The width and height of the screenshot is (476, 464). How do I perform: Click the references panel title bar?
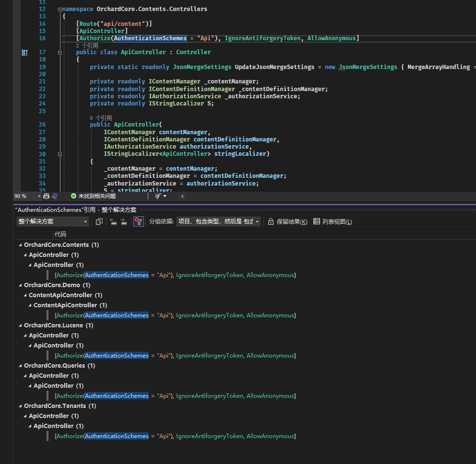point(245,210)
